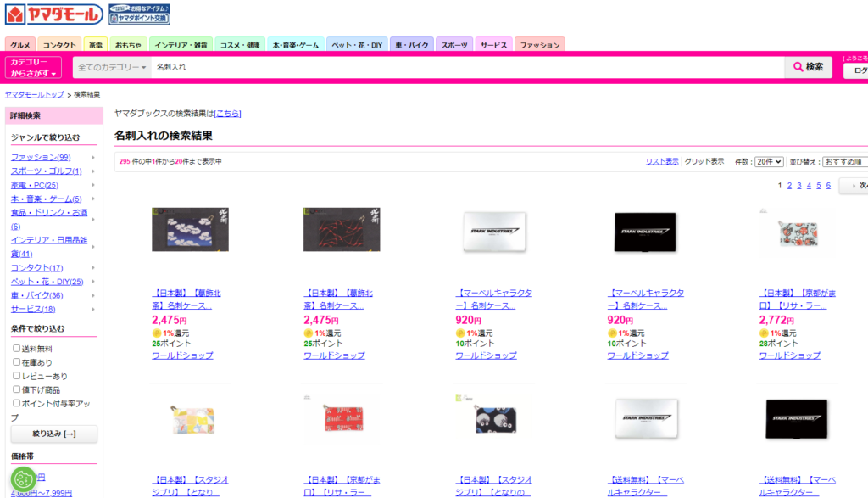Screen dimensions: 868x498
Task: Check the レビューあり filter
Action: pyautogui.click(x=17, y=376)
